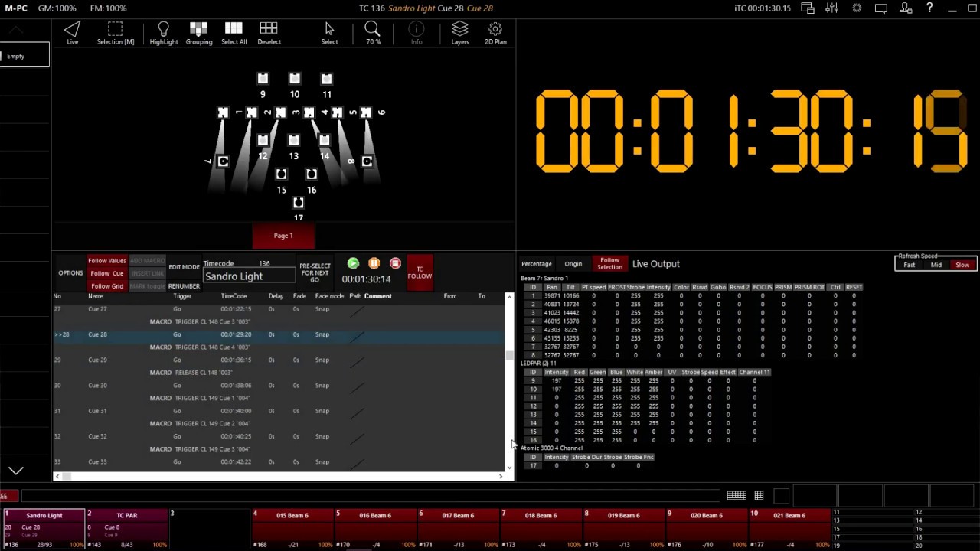Select beam fixture 7 in the plan

click(223, 161)
